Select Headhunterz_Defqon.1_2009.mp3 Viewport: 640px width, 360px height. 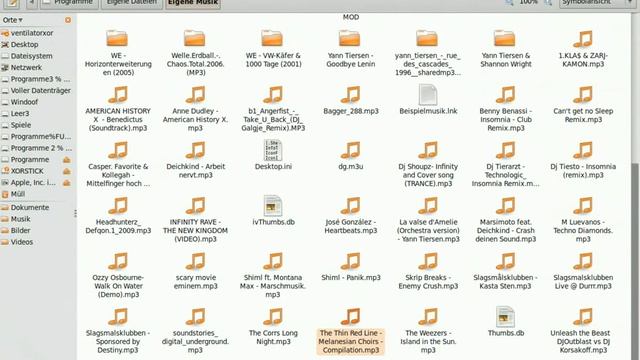click(x=118, y=215)
